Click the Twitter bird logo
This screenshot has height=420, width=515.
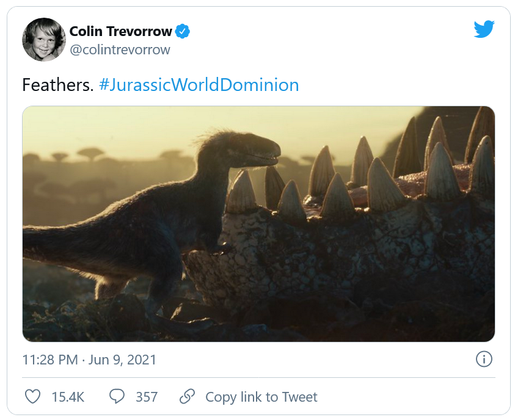(x=484, y=29)
